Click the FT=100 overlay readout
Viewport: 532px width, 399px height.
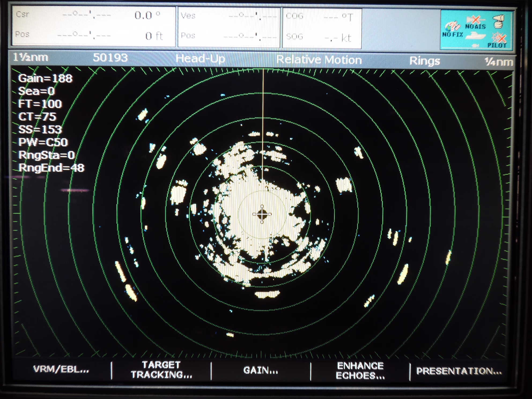pos(40,104)
